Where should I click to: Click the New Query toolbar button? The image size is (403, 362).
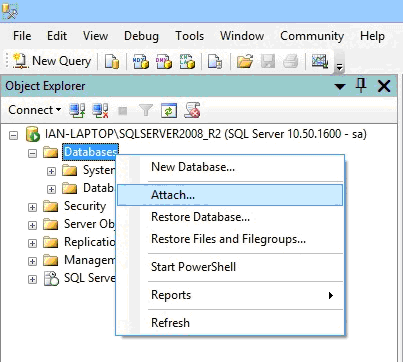point(52,61)
